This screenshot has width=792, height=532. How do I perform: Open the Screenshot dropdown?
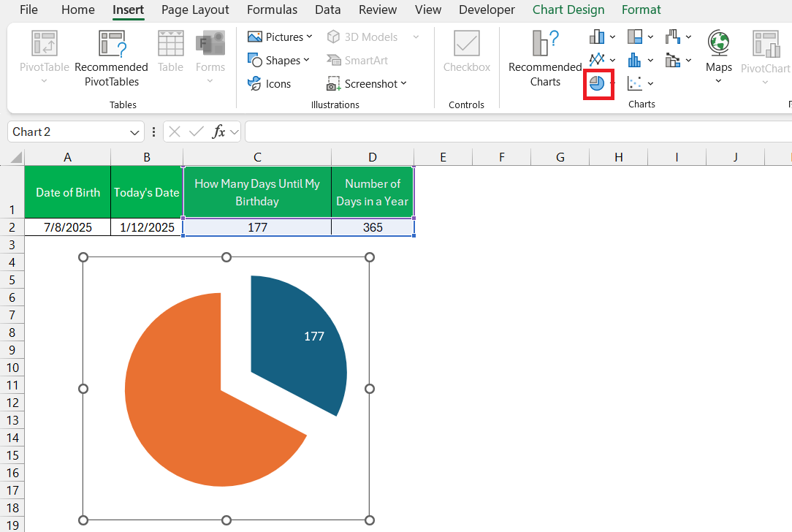pos(367,83)
